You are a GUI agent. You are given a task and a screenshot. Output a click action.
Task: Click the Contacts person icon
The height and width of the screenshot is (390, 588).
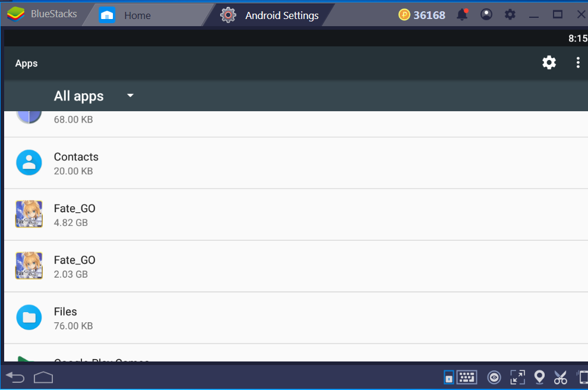point(29,162)
